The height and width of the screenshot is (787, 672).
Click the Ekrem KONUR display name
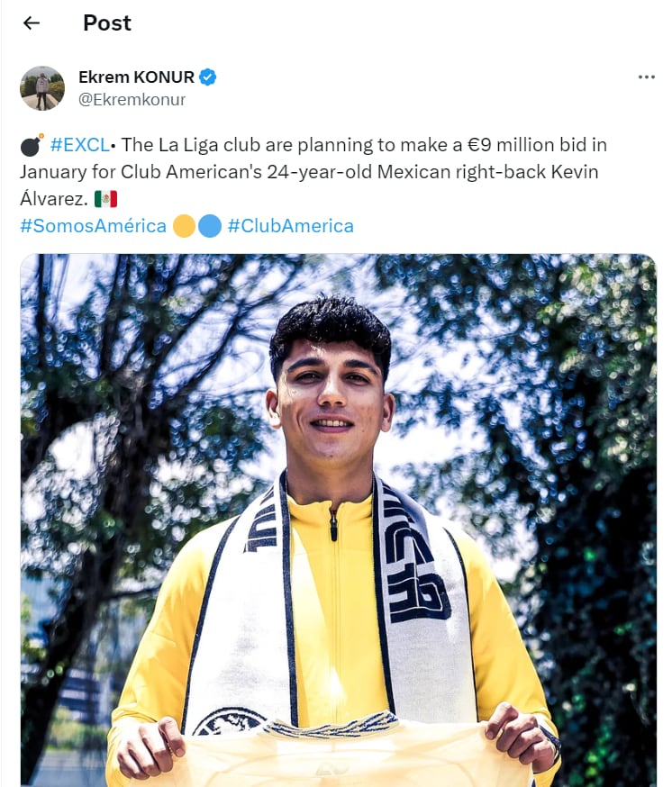(x=136, y=77)
